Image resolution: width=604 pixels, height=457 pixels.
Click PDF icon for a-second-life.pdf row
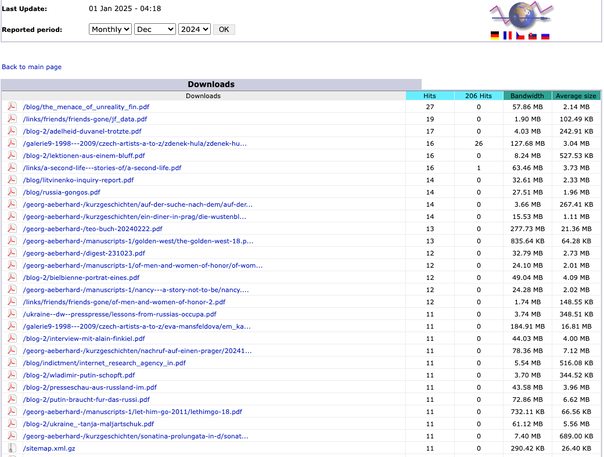[12, 168]
